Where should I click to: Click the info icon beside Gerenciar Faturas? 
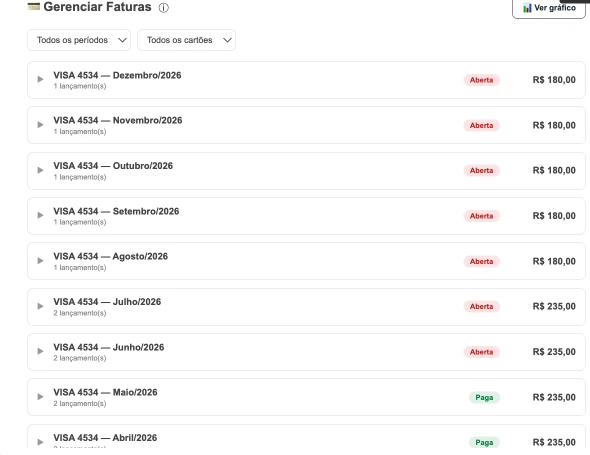163,8
